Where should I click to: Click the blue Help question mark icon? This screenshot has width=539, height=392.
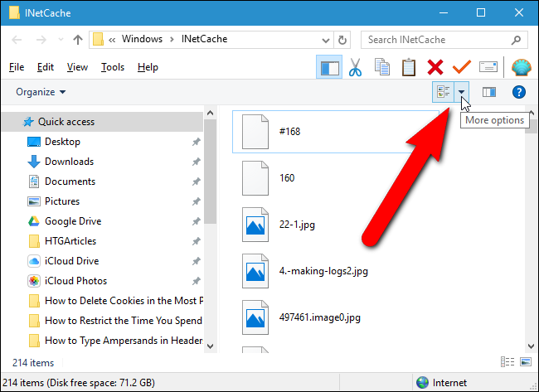pyautogui.click(x=519, y=92)
